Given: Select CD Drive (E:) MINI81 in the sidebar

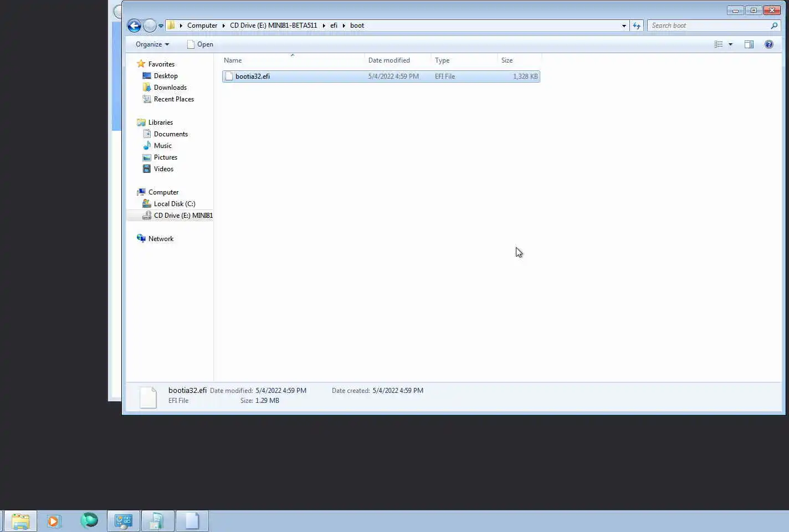Looking at the screenshot, I should (183, 216).
